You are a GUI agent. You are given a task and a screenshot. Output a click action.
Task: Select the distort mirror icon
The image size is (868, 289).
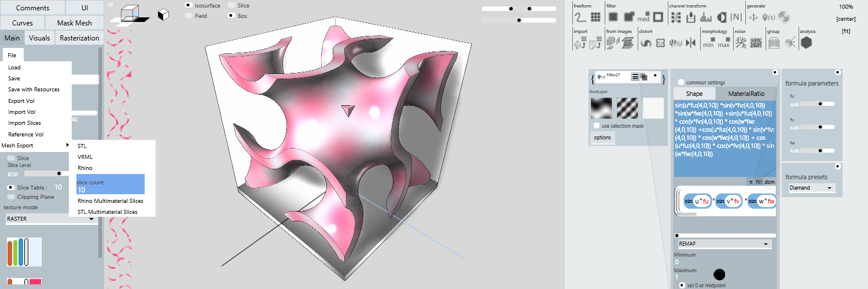click(x=690, y=43)
